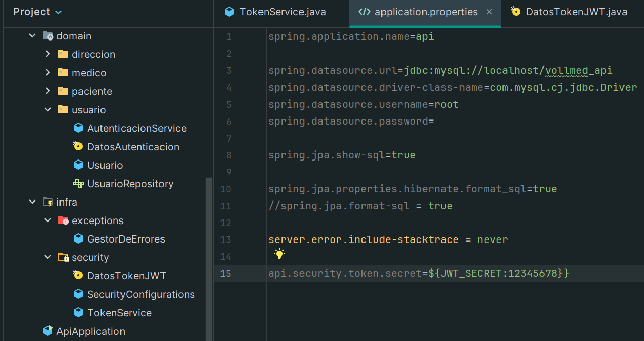Image resolution: width=644 pixels, height=341 pixels.
Task: Collapse the security folder
Action: point(48,257)
